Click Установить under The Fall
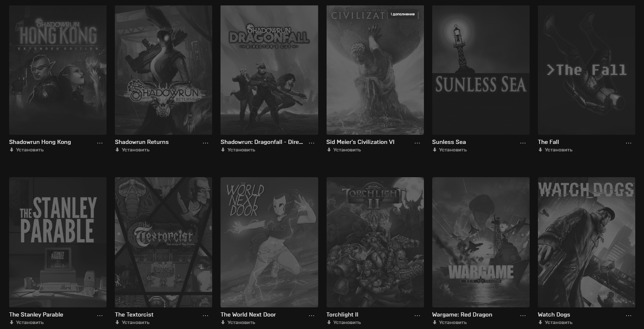644x329 pixels. [555, 150]
